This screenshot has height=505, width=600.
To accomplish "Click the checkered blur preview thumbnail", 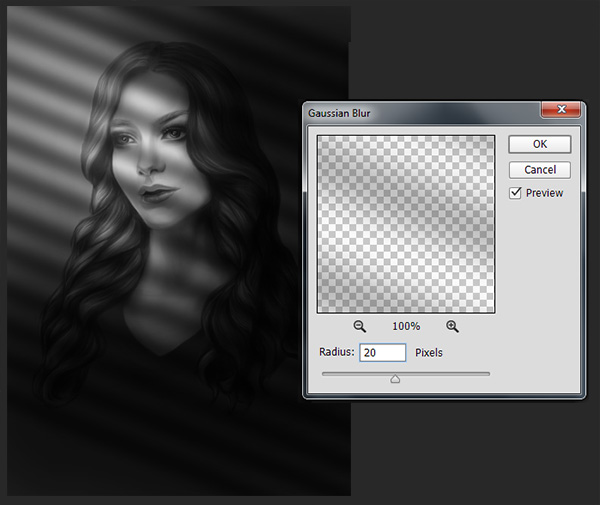I will (x=406, y=224).
